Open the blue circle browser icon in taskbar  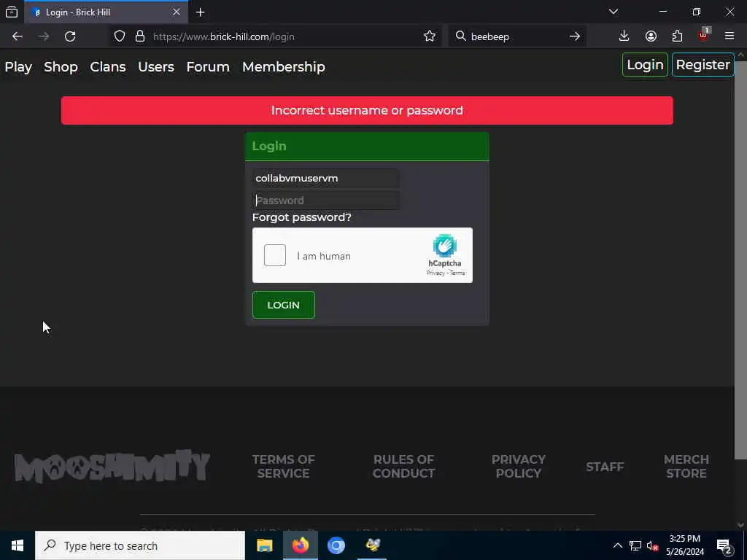pos(336,545)
